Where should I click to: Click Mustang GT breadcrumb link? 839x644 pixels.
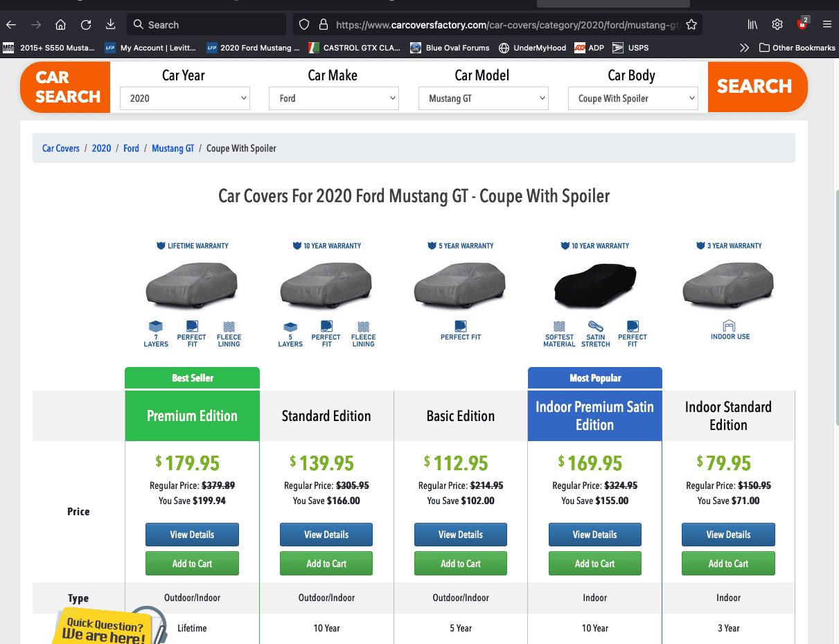click(x=173, y=148)
